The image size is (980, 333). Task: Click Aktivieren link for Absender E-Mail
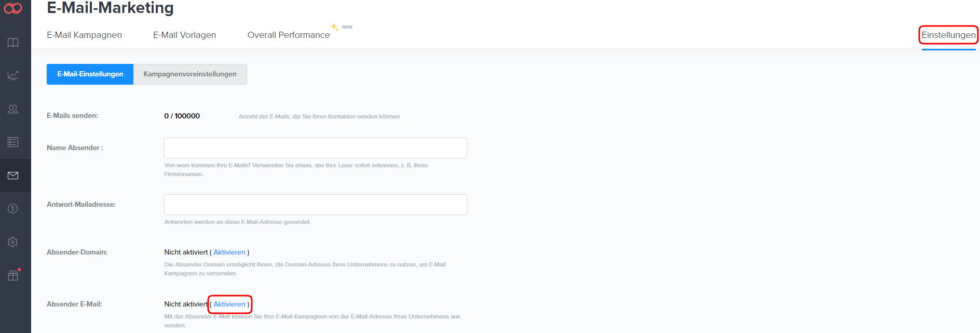(x=229, y=304)
